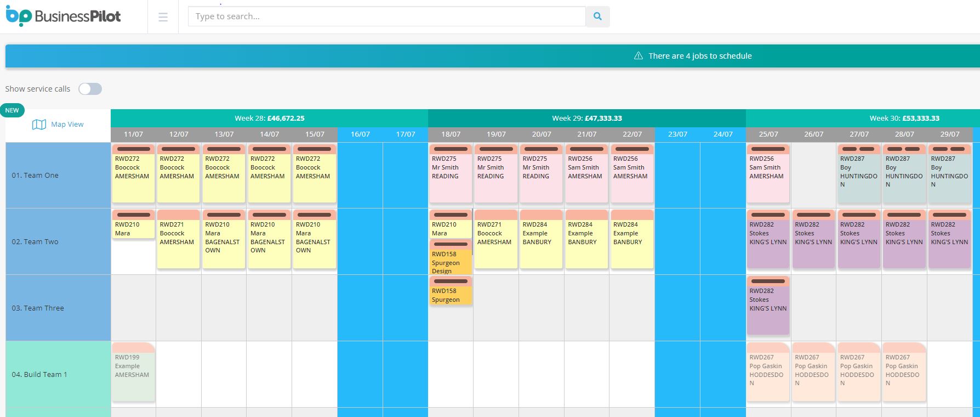The image size is (980, 417).
Task: Select the Week 29 header
Action: click(x=586, y=118)
